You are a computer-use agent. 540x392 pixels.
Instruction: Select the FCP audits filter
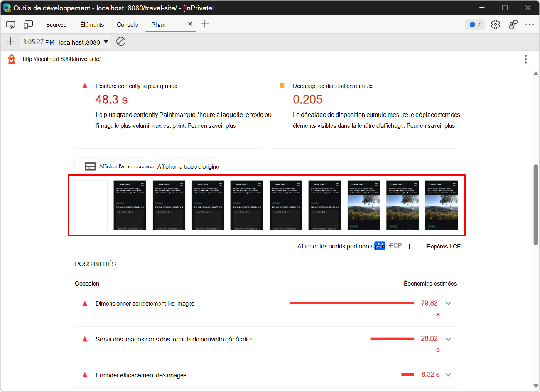pos(396,246)
